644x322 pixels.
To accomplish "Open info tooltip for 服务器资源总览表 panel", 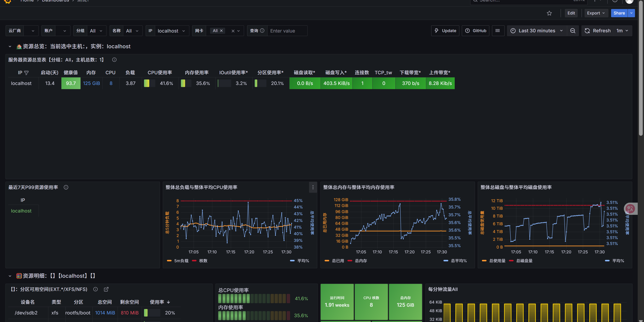I will (x=114, y=60).
